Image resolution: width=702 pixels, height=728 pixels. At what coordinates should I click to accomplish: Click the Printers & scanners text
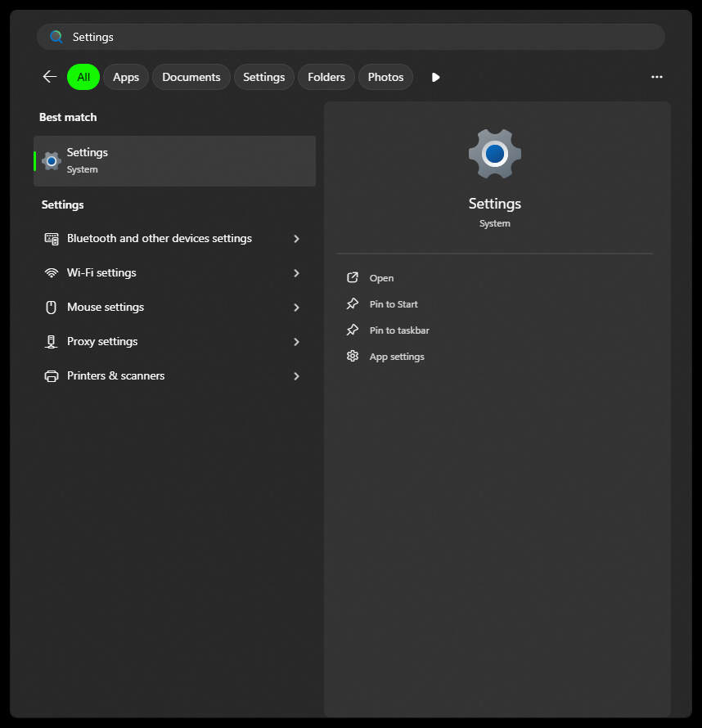[115, 375]
